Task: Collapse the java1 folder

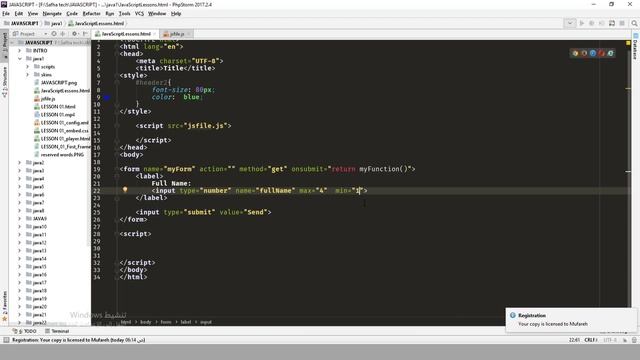Action: coord(19,59)
